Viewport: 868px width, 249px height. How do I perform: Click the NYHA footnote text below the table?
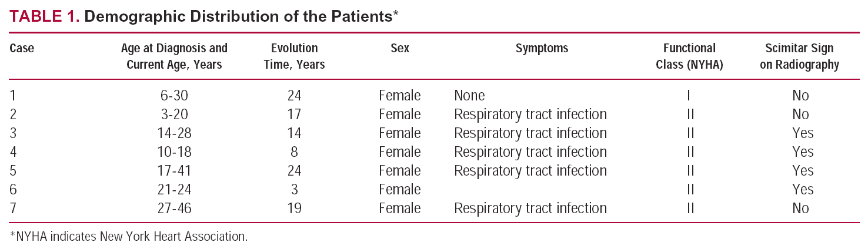click(x=129, y=237)
